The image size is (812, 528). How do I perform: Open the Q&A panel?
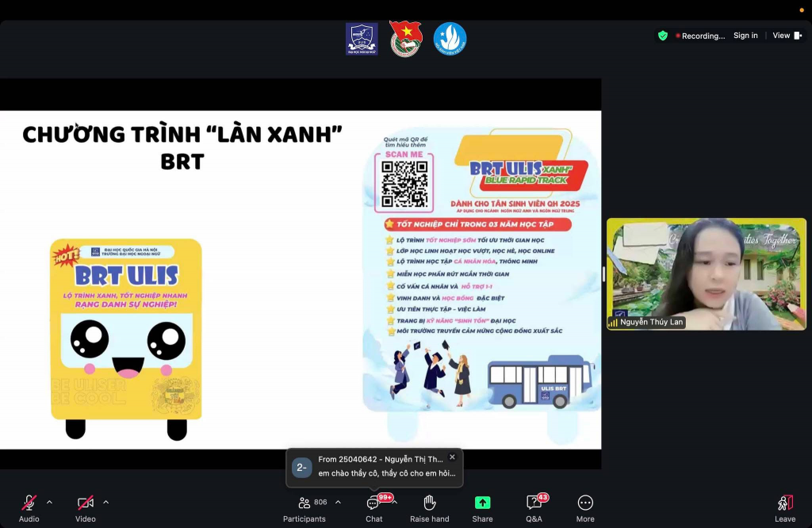[534, 508]
